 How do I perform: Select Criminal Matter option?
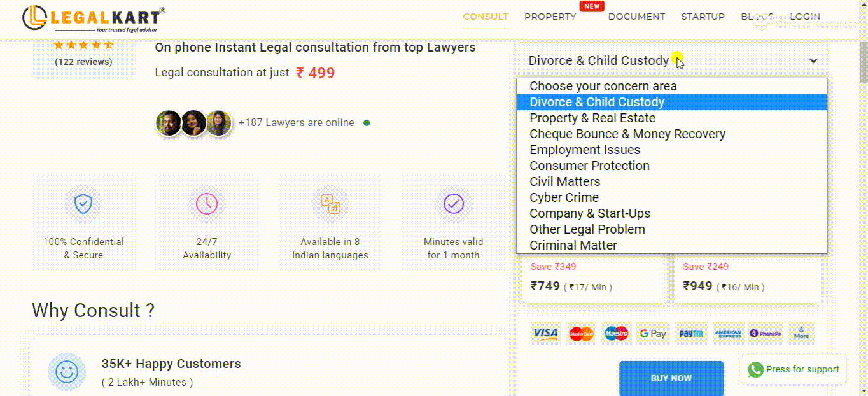[573, 245]
